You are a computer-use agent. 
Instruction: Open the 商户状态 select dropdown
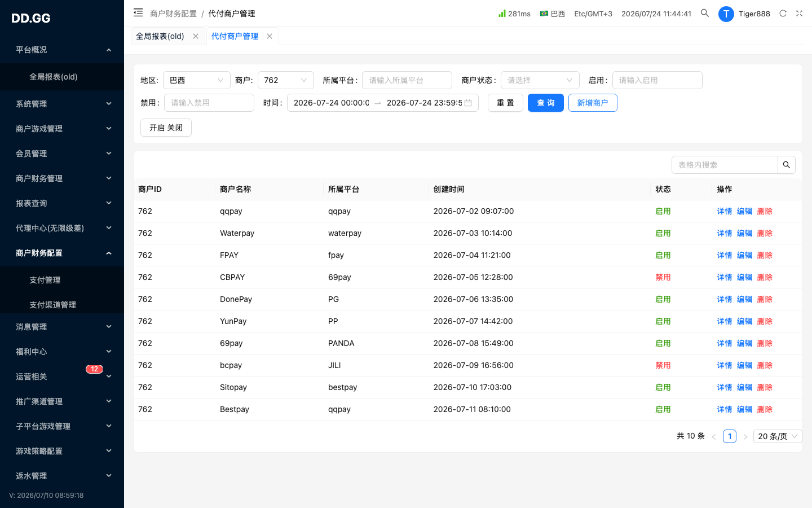(540, 80)
